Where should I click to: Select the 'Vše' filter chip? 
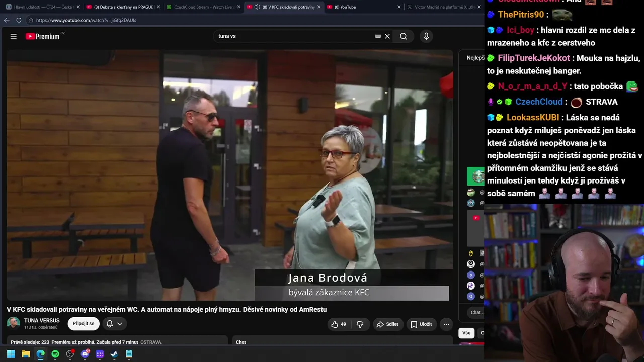tap(466, 333)
